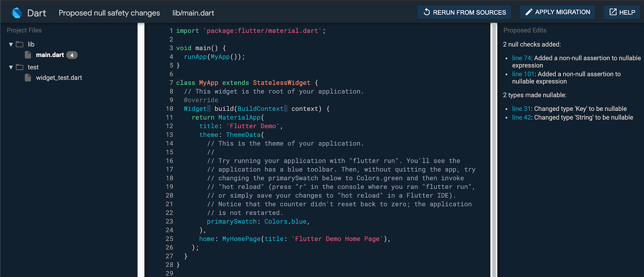Image resolution: width=644 pixels, height=277 pixels.
Task: Jump to the line 101 proposed edit
Action: click(523, 74)
